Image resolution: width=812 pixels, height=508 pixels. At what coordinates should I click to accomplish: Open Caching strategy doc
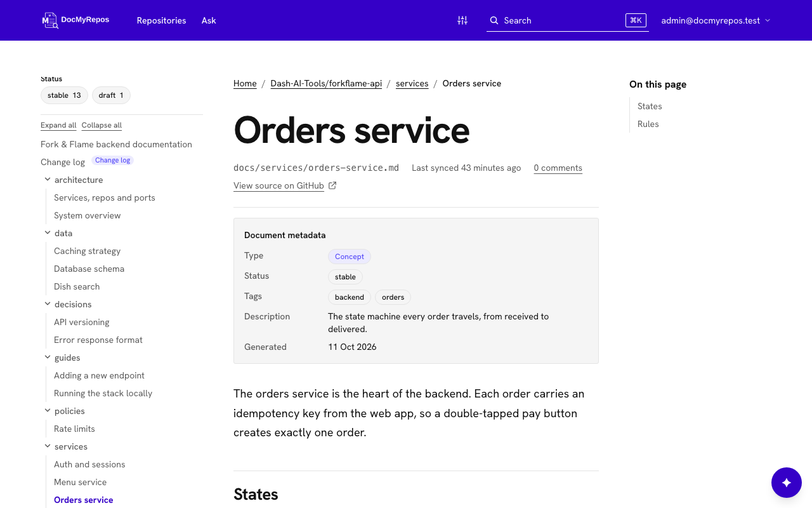(x=88, y=251)
